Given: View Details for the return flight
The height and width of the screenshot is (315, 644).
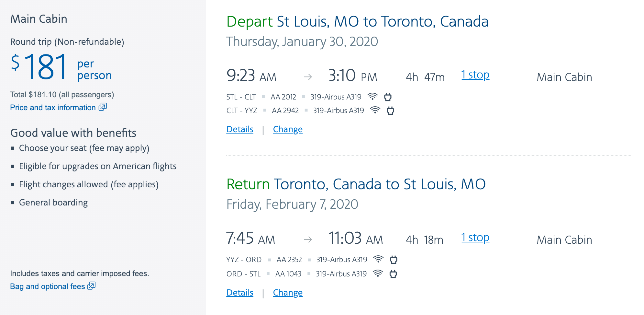Looking at the screenshot, I should (x=240, y=293).
